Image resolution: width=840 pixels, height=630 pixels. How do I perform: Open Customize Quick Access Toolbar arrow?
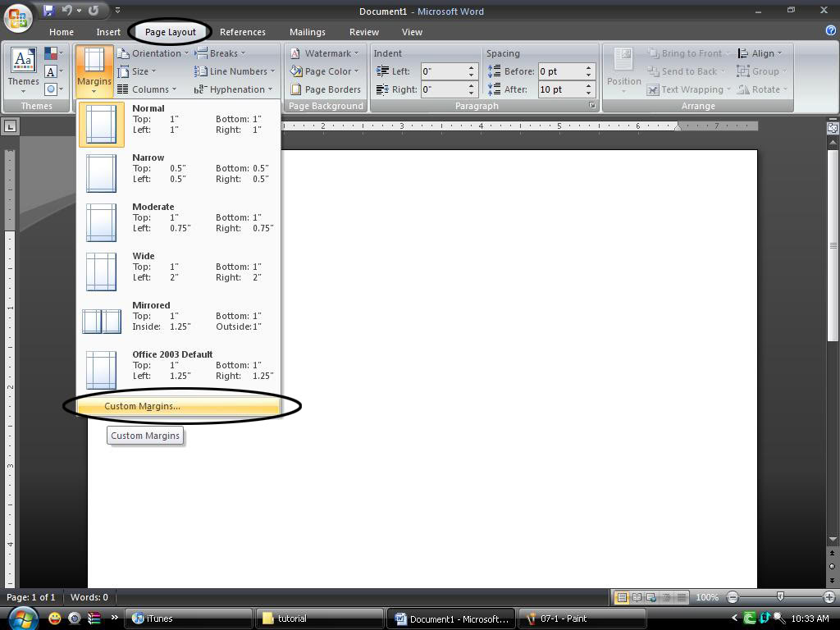click(x=117, y=10)
